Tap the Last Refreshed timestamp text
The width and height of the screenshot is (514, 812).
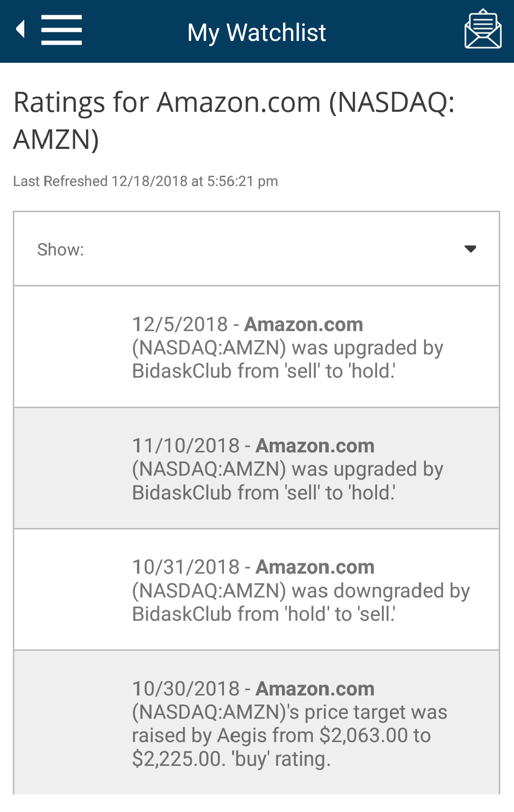pos(145,181)
